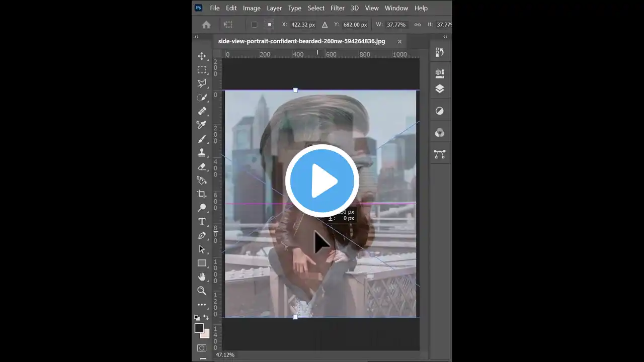Image resolution: width=644 pixels, height=362 pixels.
Task: Open the Layers panel from the right sidebar
Action: click(440, 89)
